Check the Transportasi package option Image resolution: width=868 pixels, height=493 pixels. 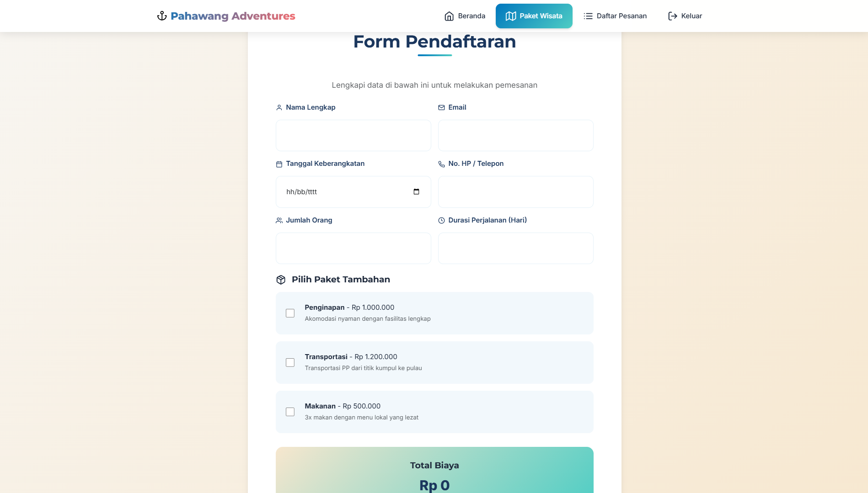[x=290, y=362]
